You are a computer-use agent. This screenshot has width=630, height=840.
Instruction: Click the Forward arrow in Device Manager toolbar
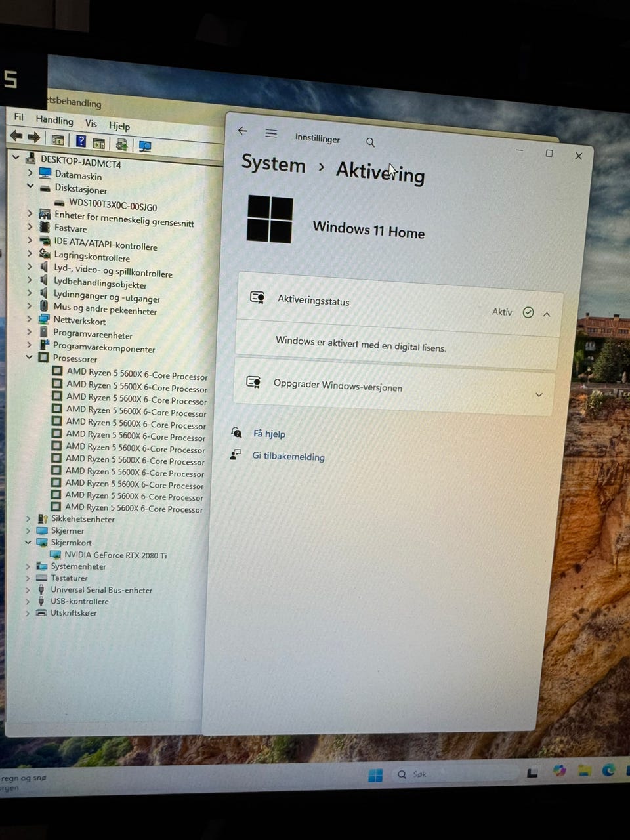(33, 137)
